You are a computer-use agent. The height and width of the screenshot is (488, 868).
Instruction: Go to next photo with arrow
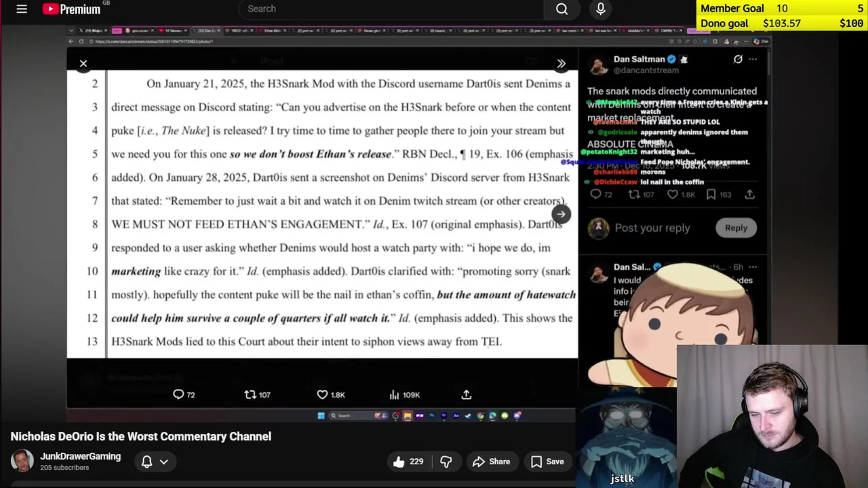pos(561,214)
